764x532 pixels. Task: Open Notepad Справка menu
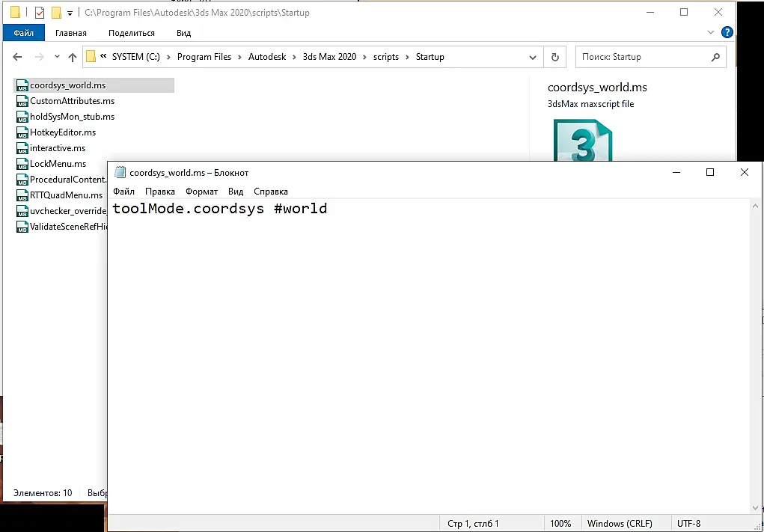pos(271,192)
